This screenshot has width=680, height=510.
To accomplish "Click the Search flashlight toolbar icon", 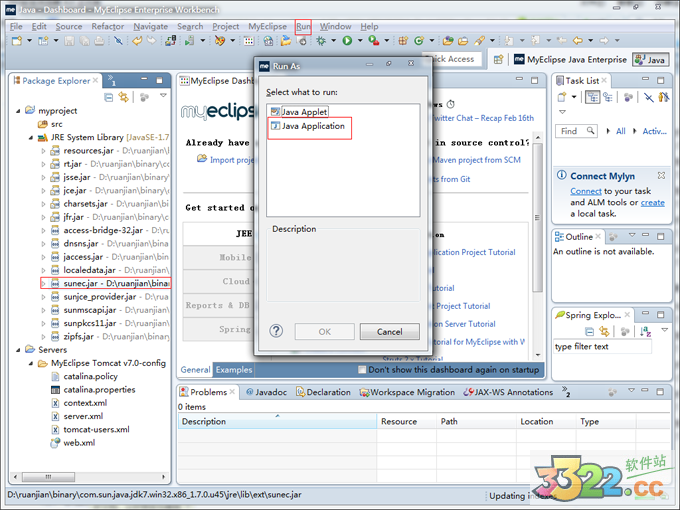I will pos(479,41).
